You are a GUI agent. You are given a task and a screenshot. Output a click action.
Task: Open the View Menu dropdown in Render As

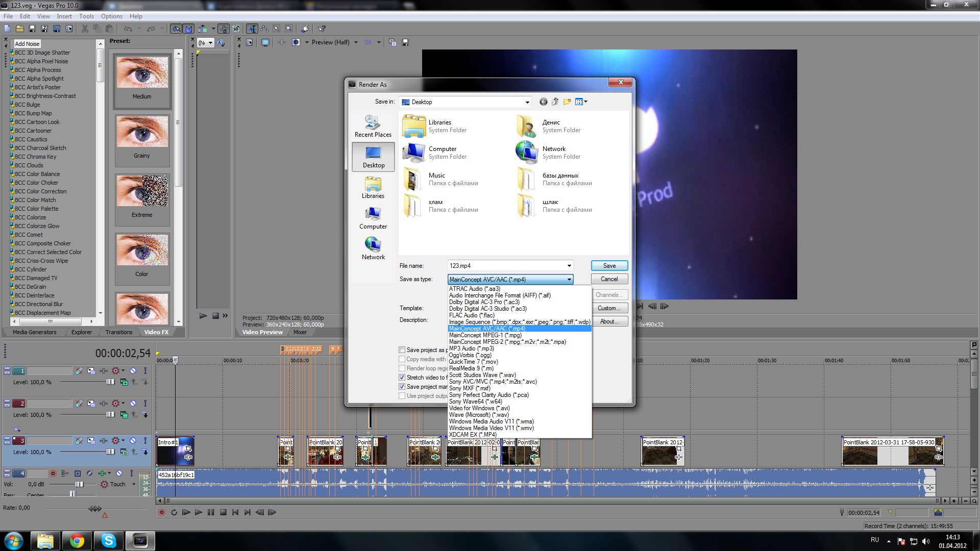581,102
